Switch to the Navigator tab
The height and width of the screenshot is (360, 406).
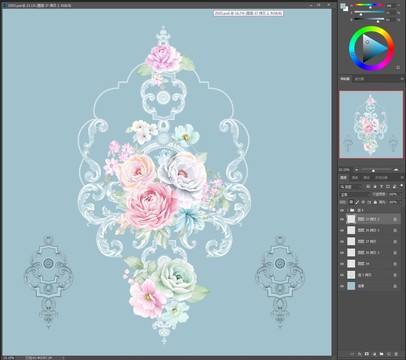345,79
